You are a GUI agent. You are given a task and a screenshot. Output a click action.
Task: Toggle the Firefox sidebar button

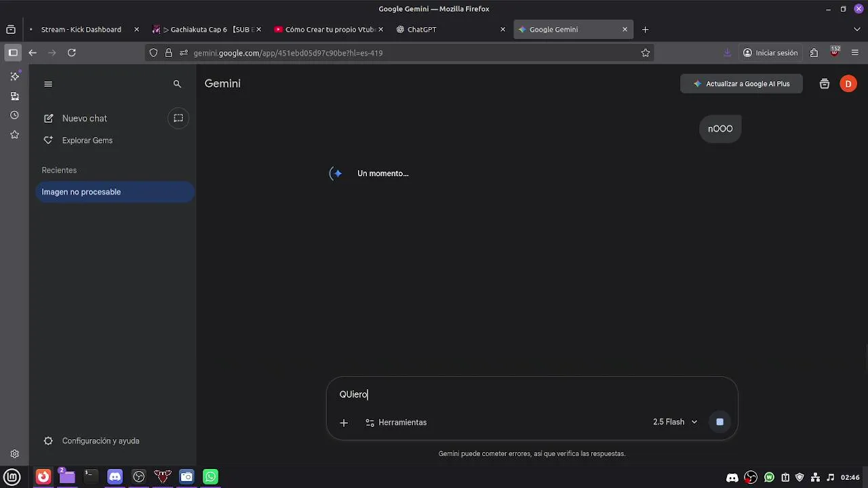pyautogui.click(x=13, y=52)
